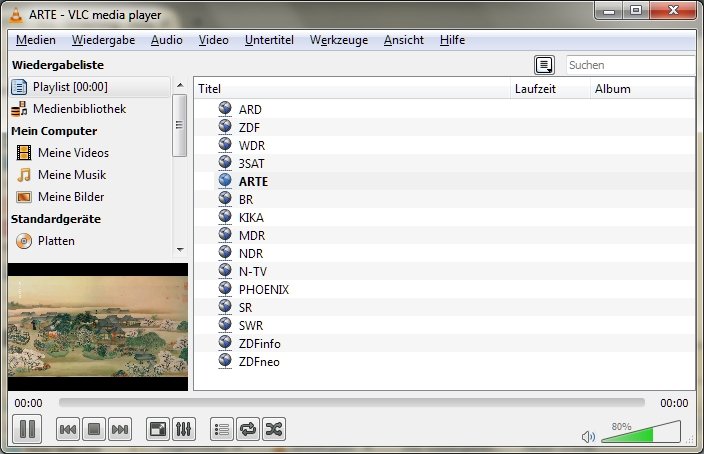The height and width of the screenshot is (454, 704).
Task: Toggle the playlist view button
Action: click(222, 430)
